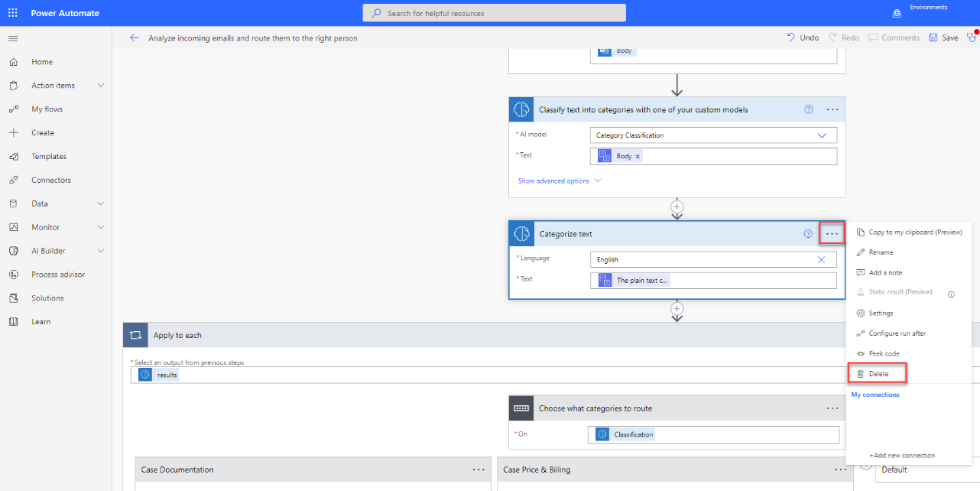Image resolution: width=980 pixels, height=491 pixels.
Task: Select Delete from the context menu
Action: coord(877,373)
